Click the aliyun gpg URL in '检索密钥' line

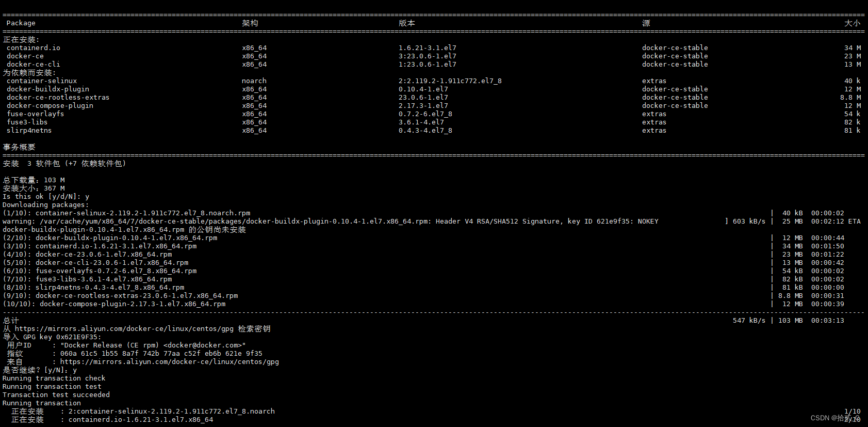coord(124,329)
